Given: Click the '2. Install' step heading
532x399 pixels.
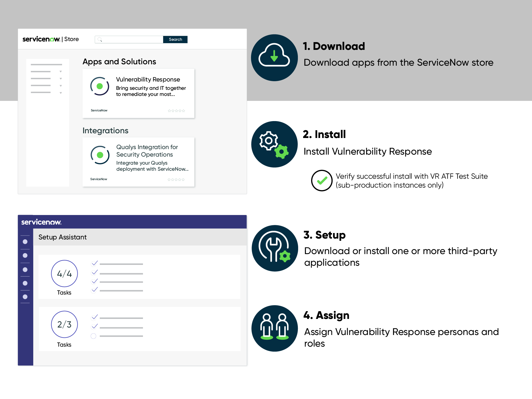Looking at the screenshot, I should point(324,134).
